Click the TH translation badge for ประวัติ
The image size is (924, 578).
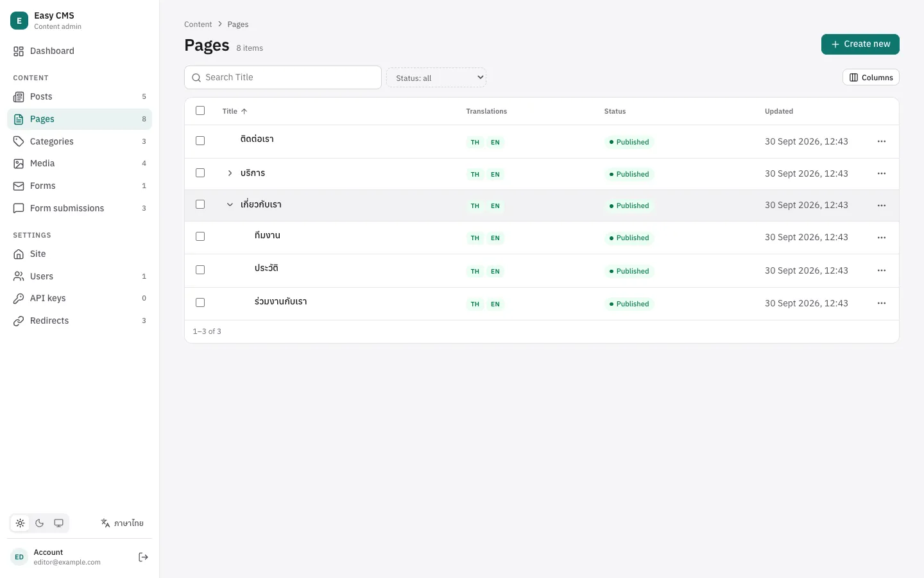click(475, 271)
